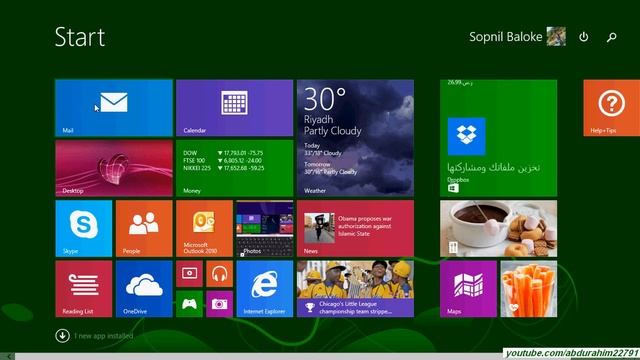Open the small Video tile

tap(189, 274)
